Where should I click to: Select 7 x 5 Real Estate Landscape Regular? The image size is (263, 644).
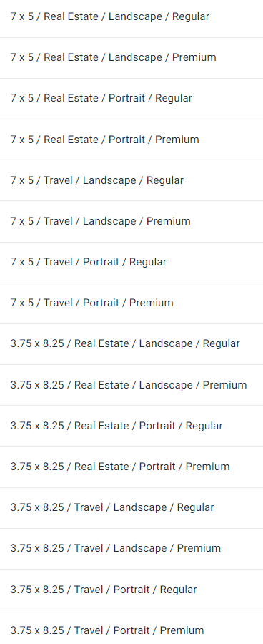(131, 17)
